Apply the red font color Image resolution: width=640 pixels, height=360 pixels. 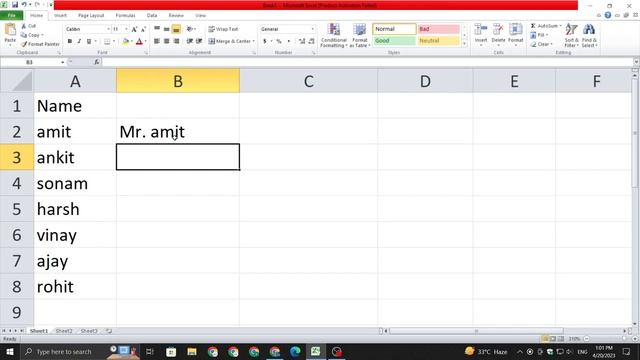pyautogui.click(x=139, y=41)
